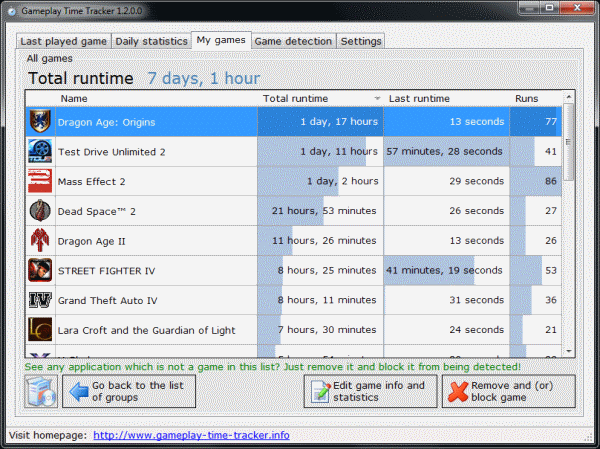Select the Dragon Age: Origins name
This screenshot has width=600, height=449.
coord(106,122)
